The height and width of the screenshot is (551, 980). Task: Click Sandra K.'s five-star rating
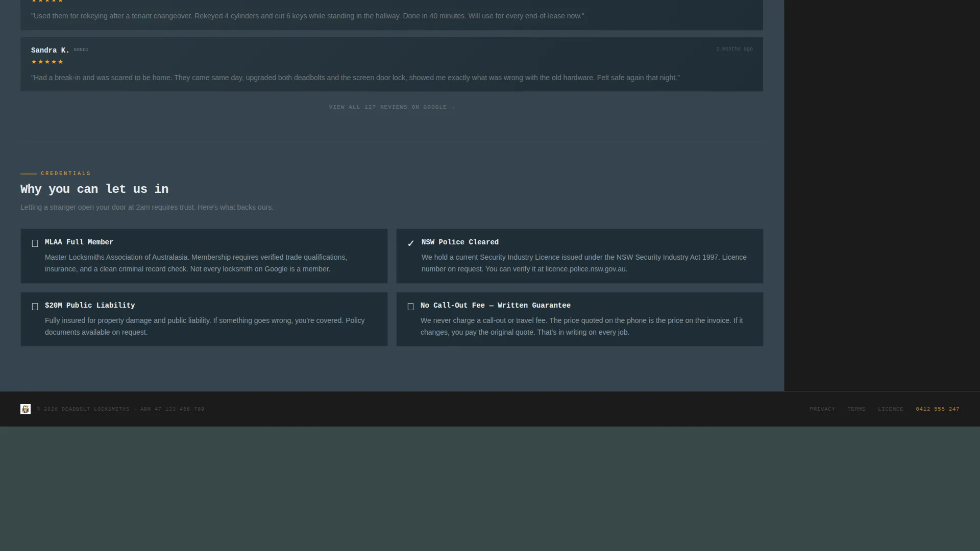pyautogui.click(x=47, y=62)
